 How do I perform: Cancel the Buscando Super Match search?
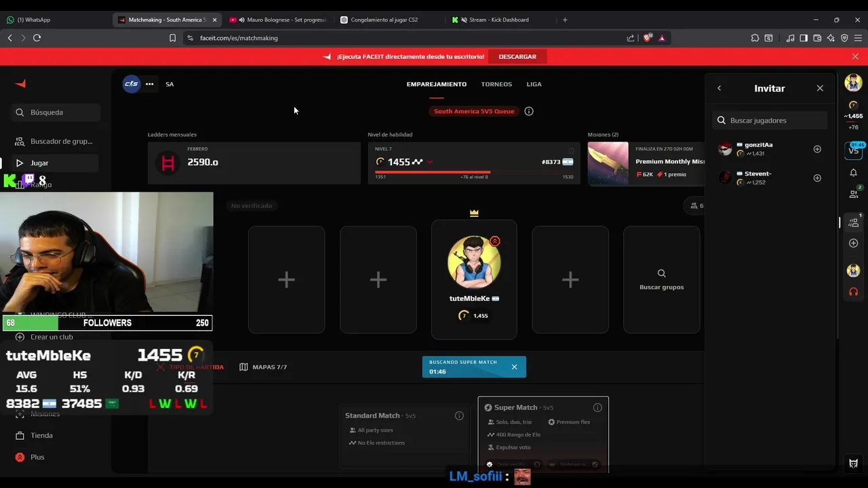pyautogui.click(x=514, y=367)
